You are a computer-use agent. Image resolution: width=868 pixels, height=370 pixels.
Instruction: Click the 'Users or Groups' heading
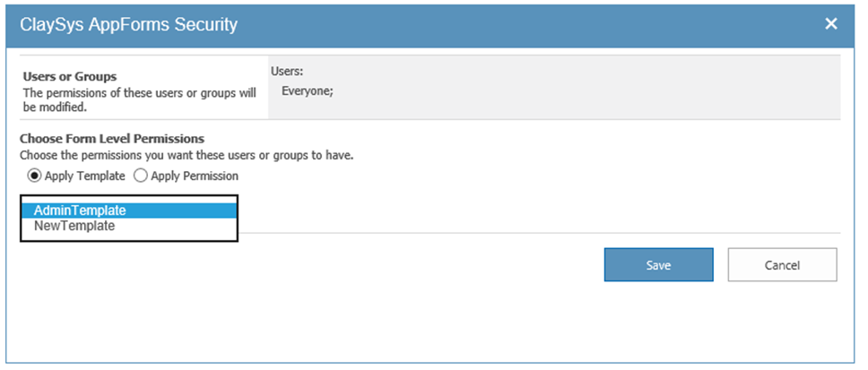click(x=70, y=77)
